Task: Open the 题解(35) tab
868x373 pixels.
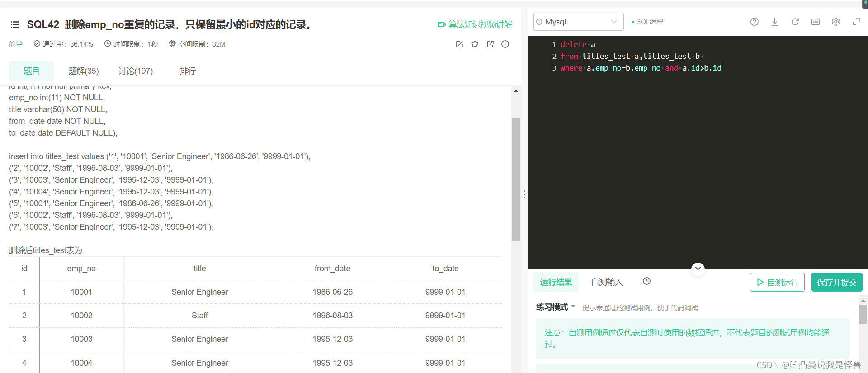Action: pos(84,71)
